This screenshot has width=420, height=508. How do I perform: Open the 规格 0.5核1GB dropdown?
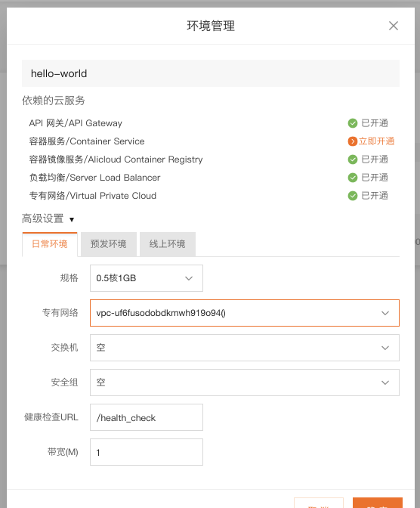point(147,278)
